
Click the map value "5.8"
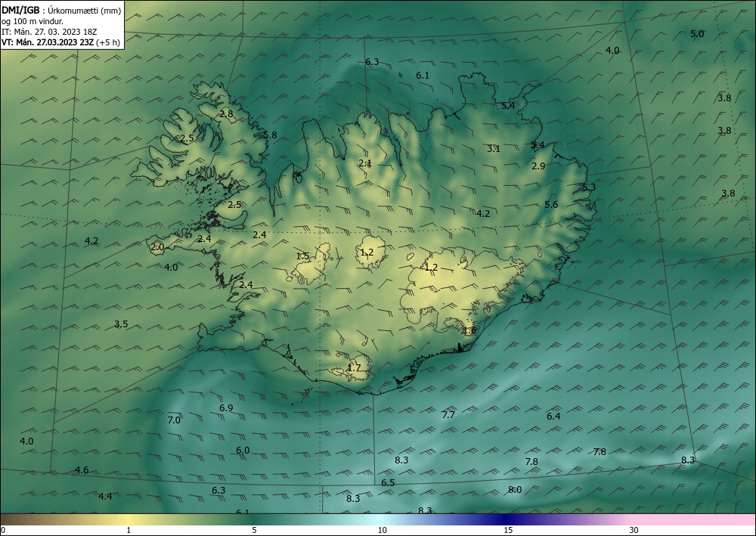click(271, 135)
